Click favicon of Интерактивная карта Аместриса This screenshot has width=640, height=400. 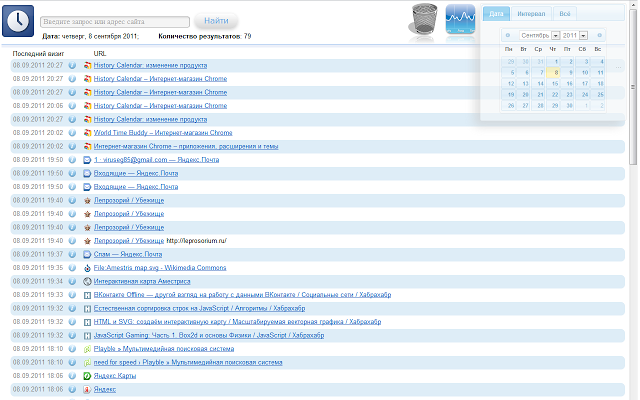tap(87, 281)
